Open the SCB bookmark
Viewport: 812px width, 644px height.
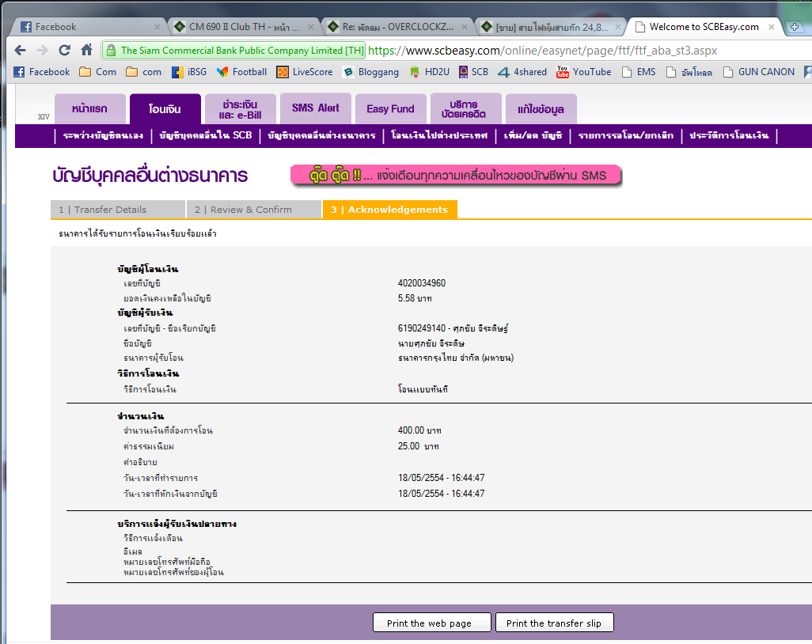473,72
